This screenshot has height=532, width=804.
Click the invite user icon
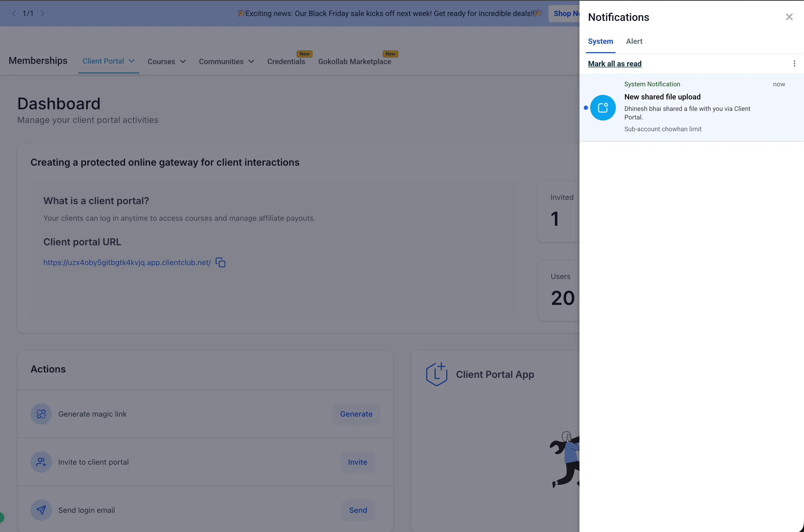click(41, 462)
